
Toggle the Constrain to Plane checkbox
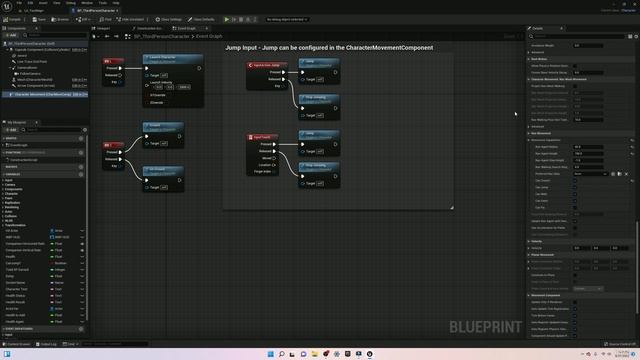(575, 275)
